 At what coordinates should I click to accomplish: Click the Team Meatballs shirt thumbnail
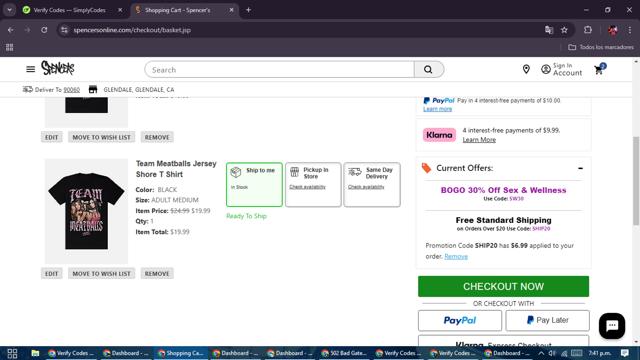87,211
